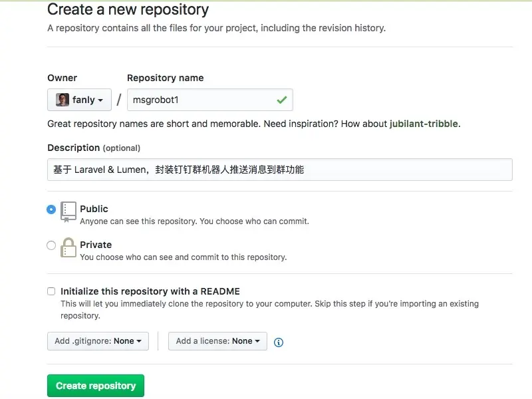Select the Public radio button
The width and height of the screenshot is (532, 399).
[51, 209]
